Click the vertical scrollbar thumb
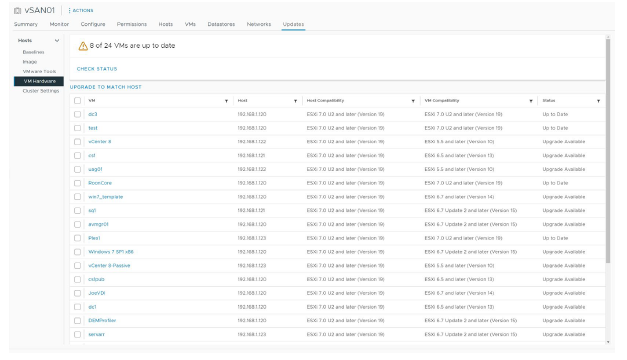Screen dimensions: 627x360 point(608,151)
